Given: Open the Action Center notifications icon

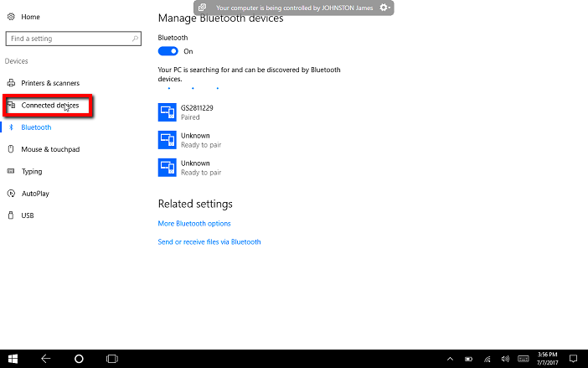Looking at the screenshot, I should [x=575, y=358].
